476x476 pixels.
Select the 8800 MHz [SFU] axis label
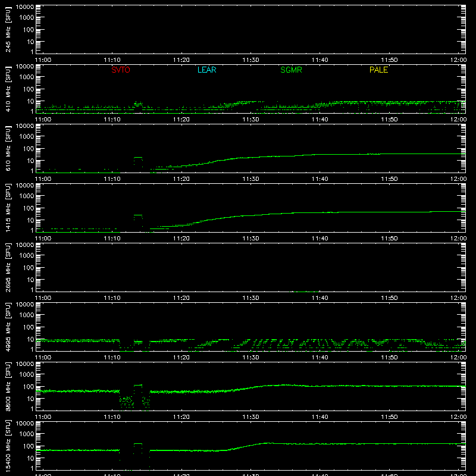pyautogui.click(x=8, y=387)
